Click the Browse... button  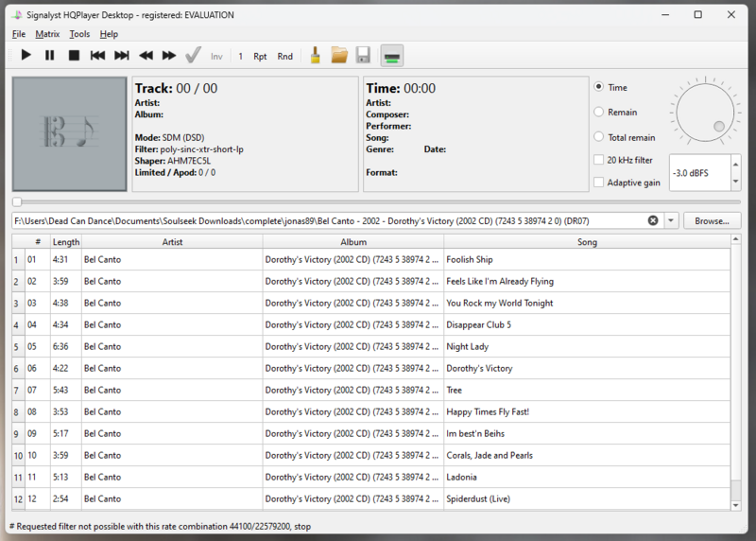point(712,220)
